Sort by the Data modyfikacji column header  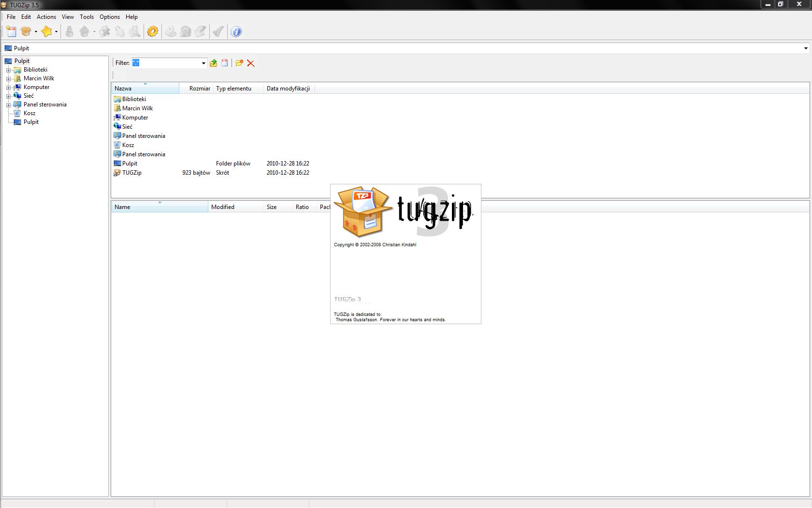pos(289,88)
